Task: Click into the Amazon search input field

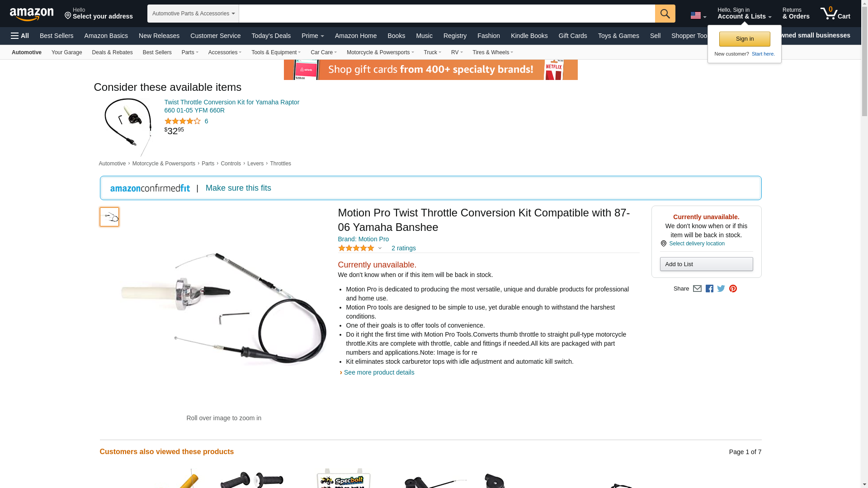Action: coord(447,14)
